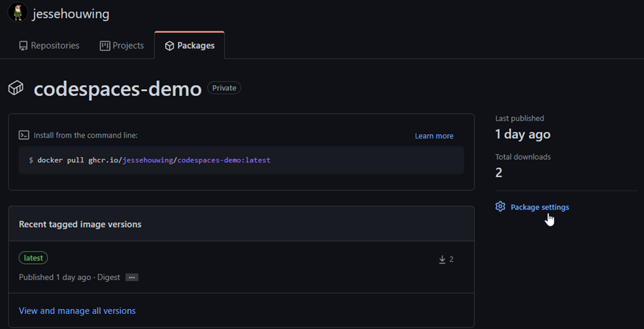Click codespaces-demo:latest in the docker command
The width and height of the screenshot is (644, 329).
tap(224, 160)
